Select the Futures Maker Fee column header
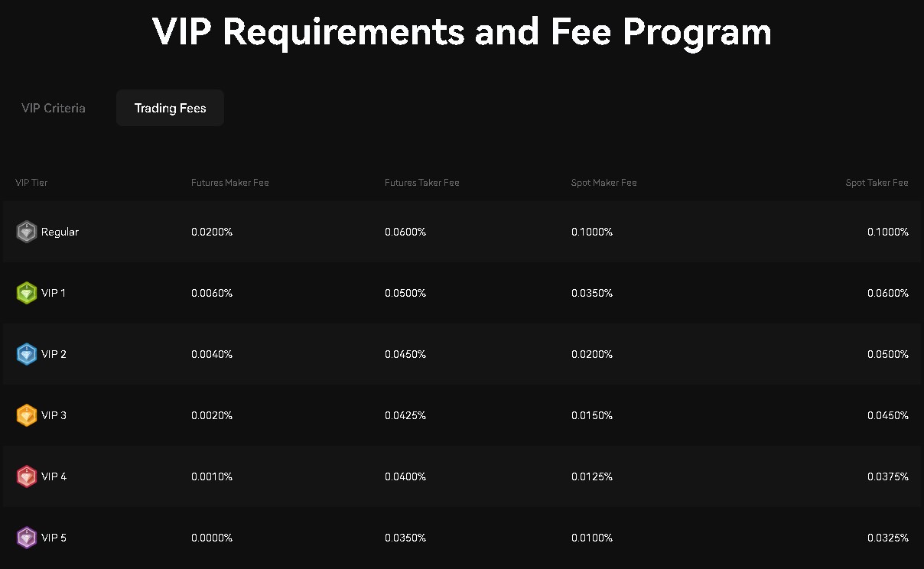The height and width of the screenshot is (569, 924). pyautogui.click(x=229, y=183)
